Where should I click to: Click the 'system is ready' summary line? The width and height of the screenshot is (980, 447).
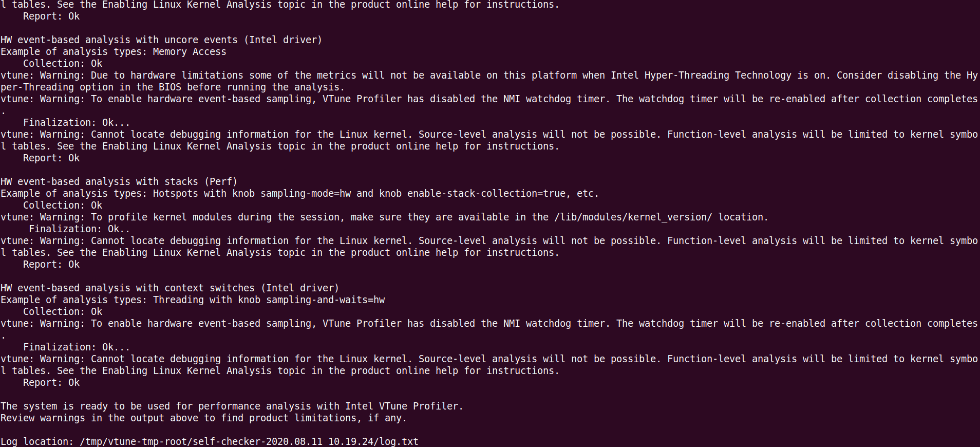click(x=232, y=406)
